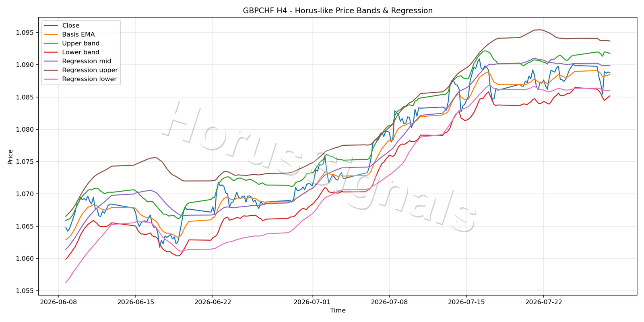Screen dimensions: 644x322
Task: Click the 1.085 y-axis tick label
Action: [26, 97]
